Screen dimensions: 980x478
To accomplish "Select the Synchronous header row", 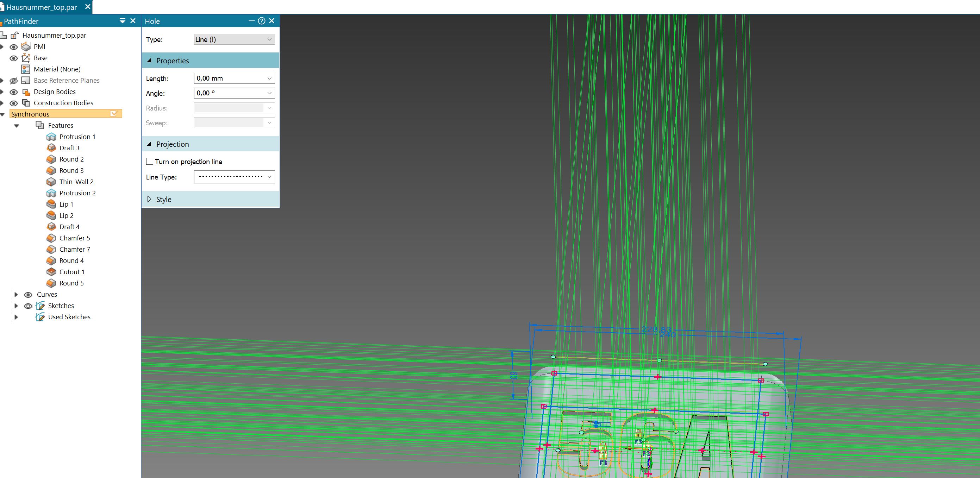I will pyautogui.click(x=66, y=114).
